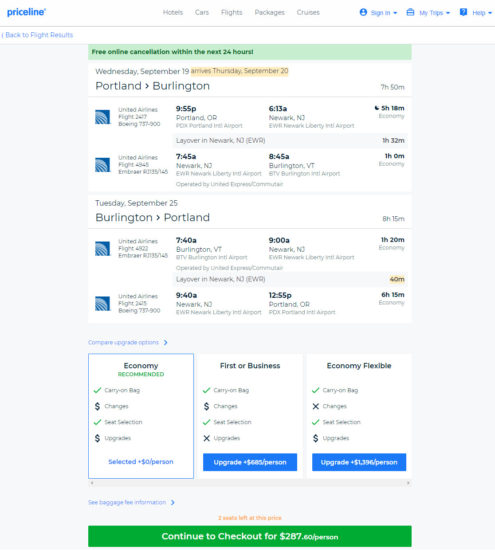Click 'Layover in Newark, NJ (EWR)' 1h 32m row
Screen dimensions: 495x550
coord(290,140)
